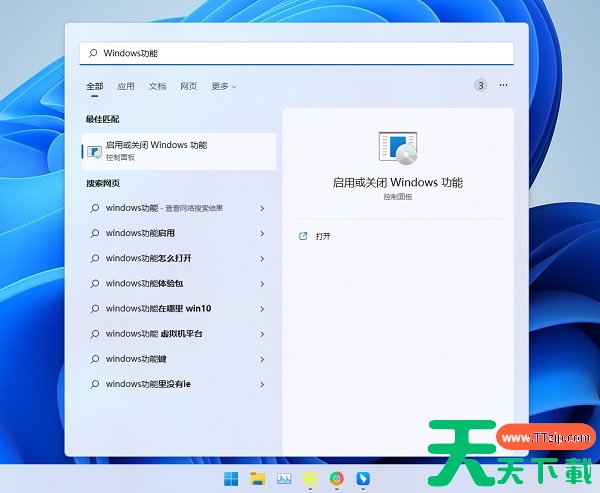The image size is (600, 493).
Task: Open best match 启用或关闭 Windows 功能
Action: pyautogui.click(x=179, y=151)
